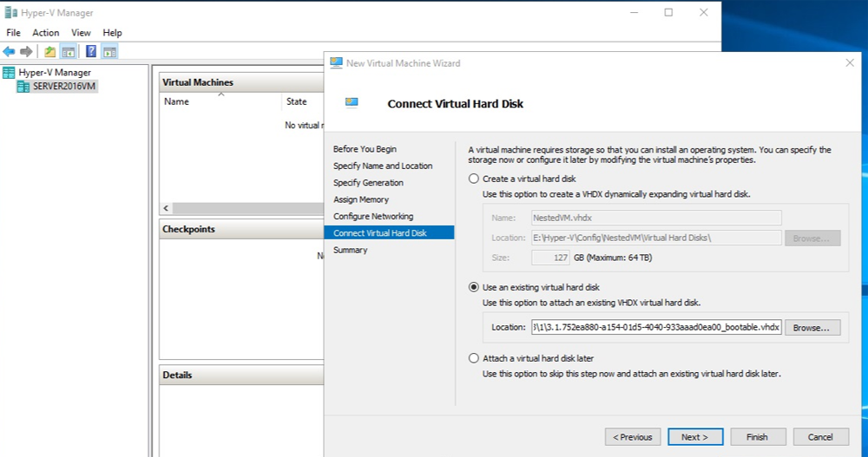Click the Back arrow in Hyper-V Manager toolbar
This screenshot has width=868, height=457.
pyautogui.click(x=9, y=51)
